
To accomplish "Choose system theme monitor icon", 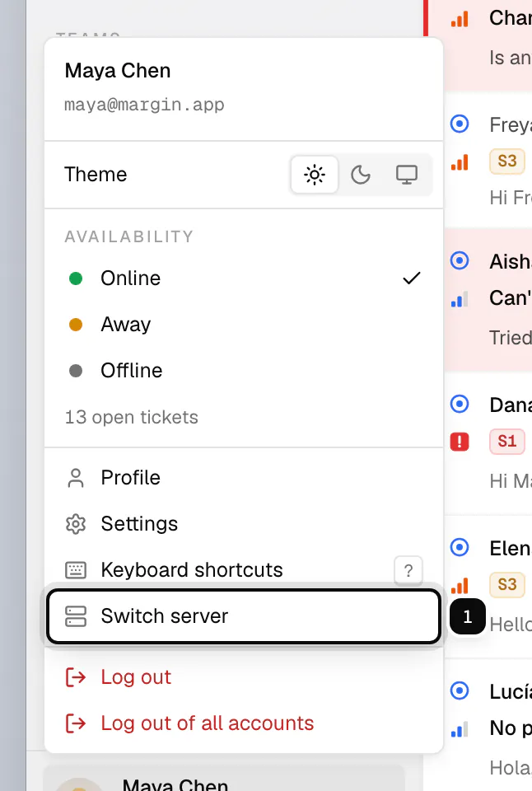I will 407,175.
